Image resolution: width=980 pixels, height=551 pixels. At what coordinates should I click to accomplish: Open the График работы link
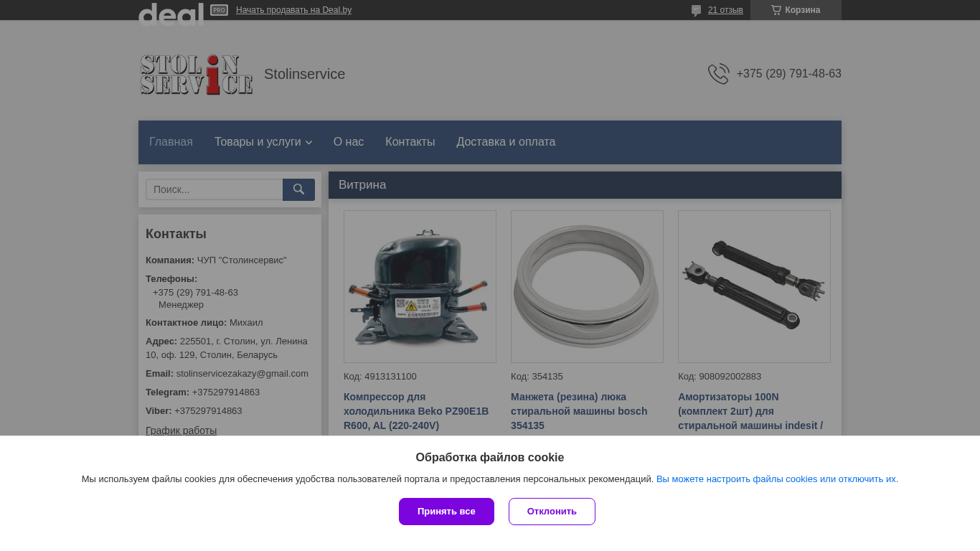[181, 430]
